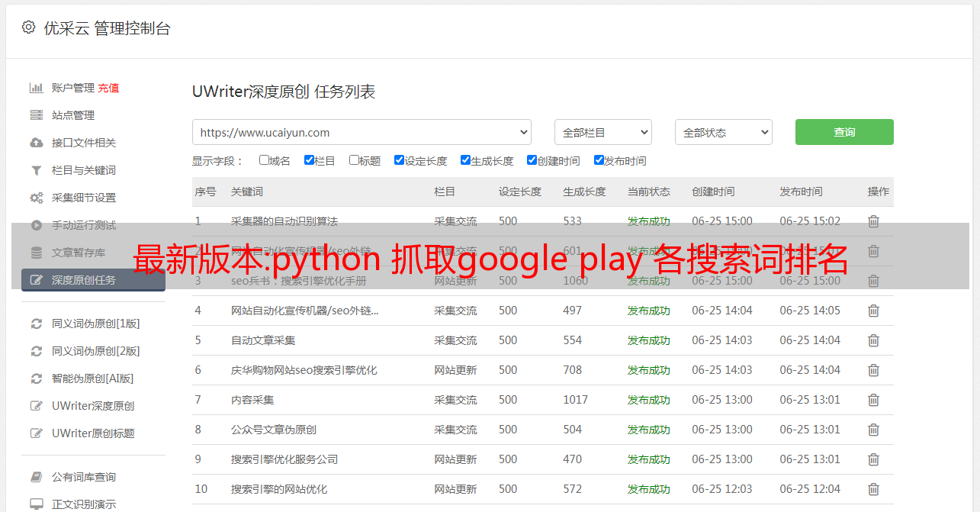Click the funnel icon beside 栏目与关键词
980x512 pixels.
pos(36,170)
